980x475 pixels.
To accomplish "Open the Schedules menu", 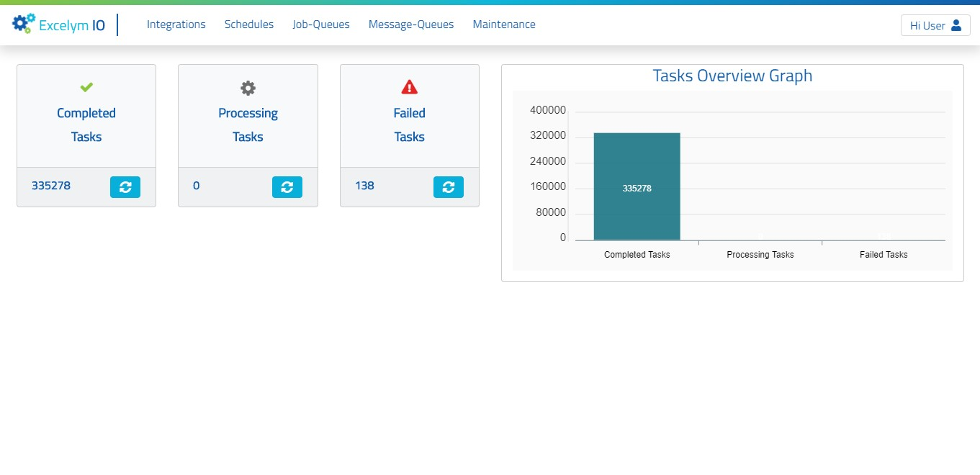I will pyautogui.click(x=249, y=24).
